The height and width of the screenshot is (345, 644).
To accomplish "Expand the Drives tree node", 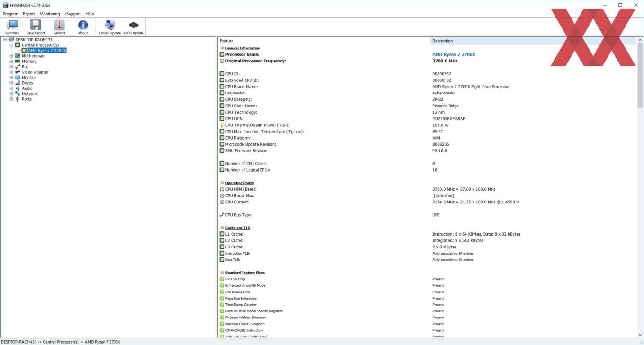I will 11,83.
